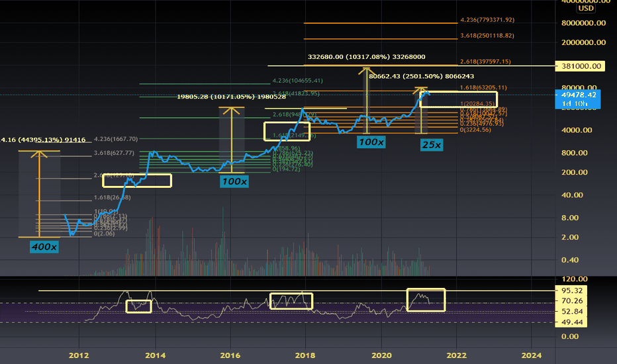
Task: Click the 2018 label on the time axis
Action: [305, 355]
